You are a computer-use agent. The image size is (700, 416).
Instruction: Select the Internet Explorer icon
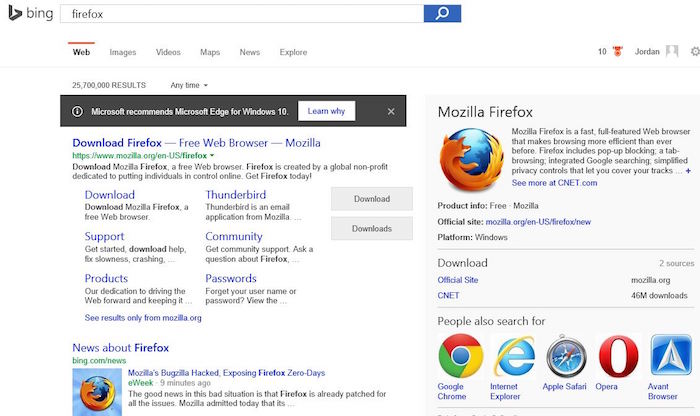(513, 356)
